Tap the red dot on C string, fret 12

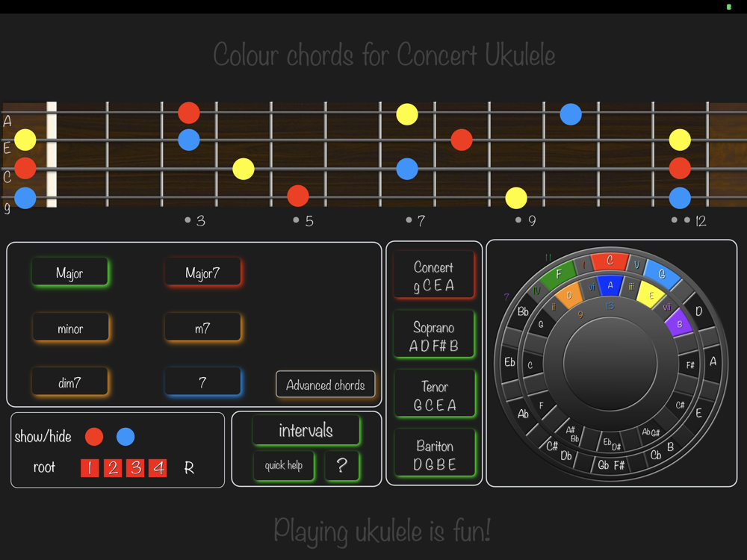pyautogui.click(x=680, y=168)
